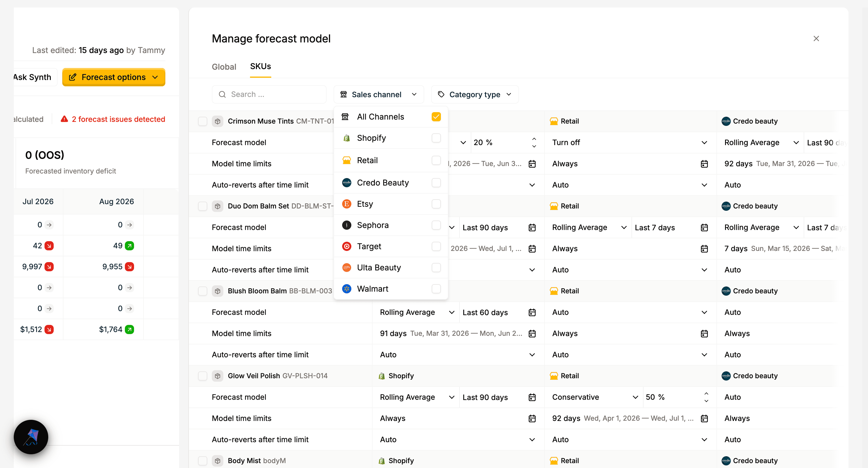This screenshot has width=868, height=468.
Task: Click the package icon next to Crimson Muse Tints
Action: click(x=218, y=121)
